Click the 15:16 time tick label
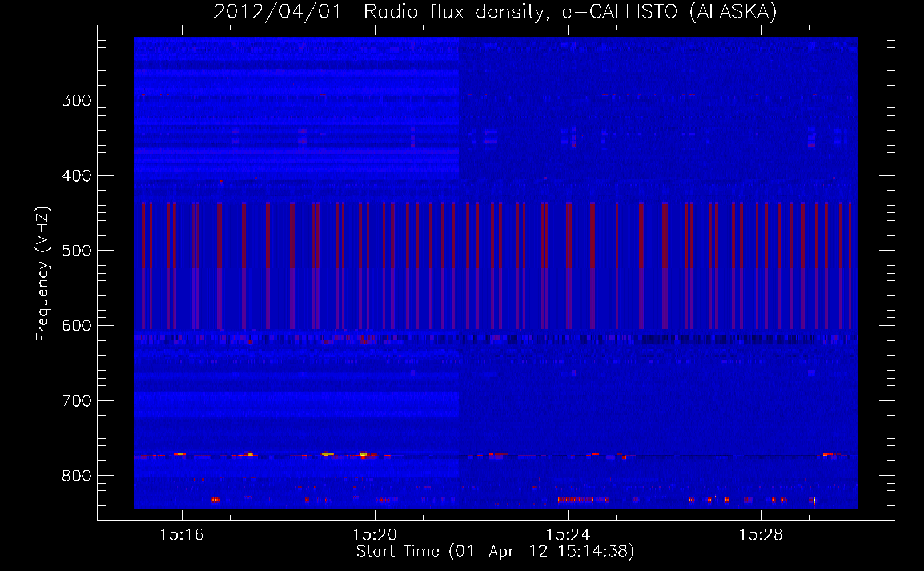 [x=182, y=534]
